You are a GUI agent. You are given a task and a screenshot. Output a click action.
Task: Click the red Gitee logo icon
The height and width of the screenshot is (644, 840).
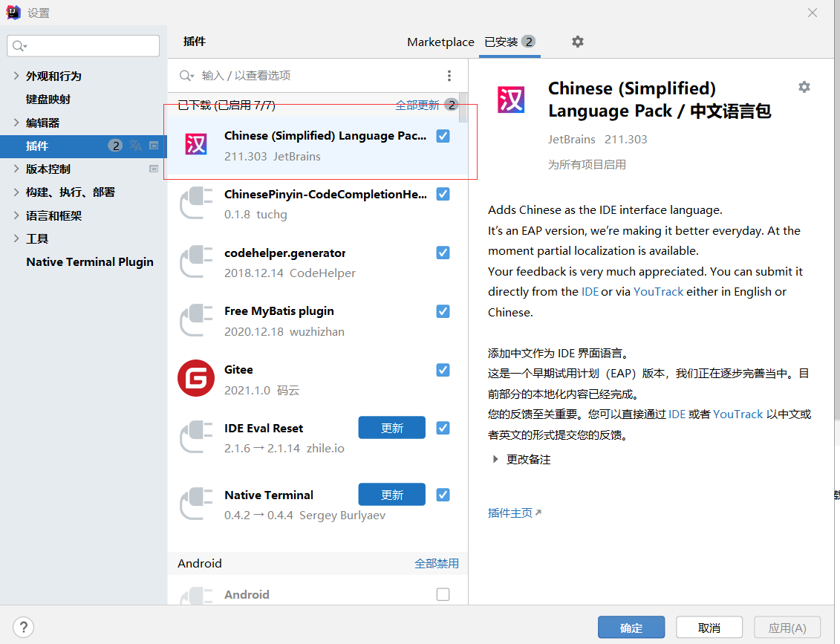196,378
